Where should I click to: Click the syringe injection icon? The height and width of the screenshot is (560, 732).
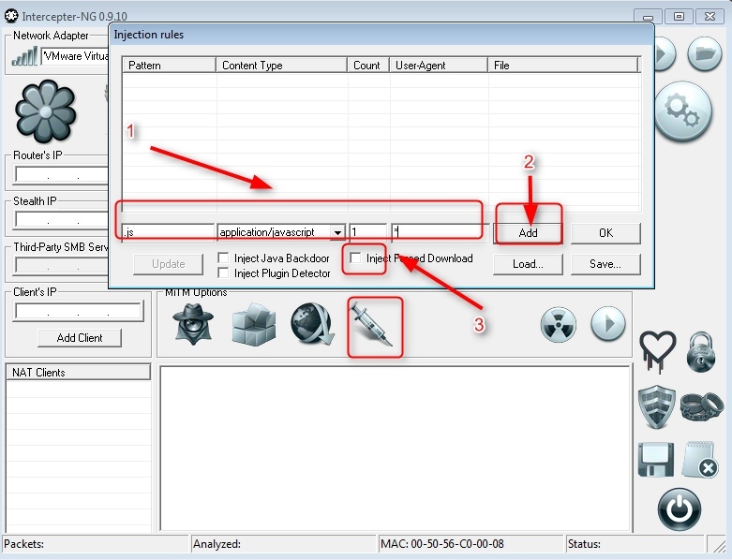coord(375,326)
